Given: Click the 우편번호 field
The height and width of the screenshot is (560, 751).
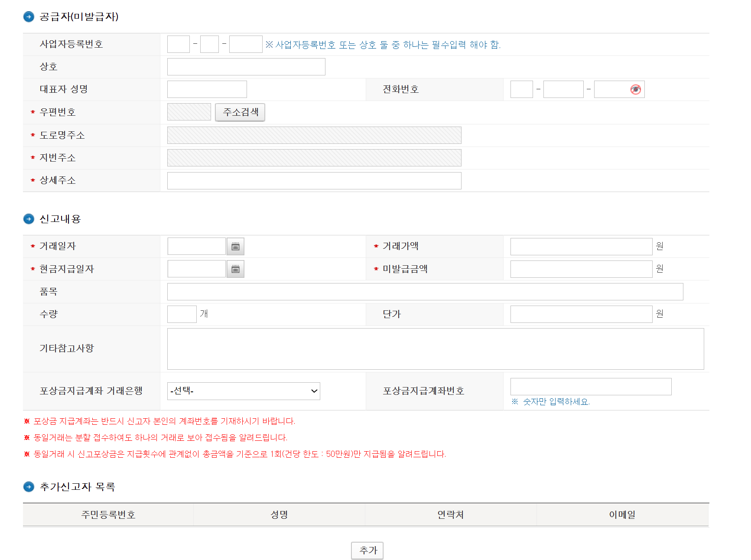Looking at the screenshot, I should 189,112.
